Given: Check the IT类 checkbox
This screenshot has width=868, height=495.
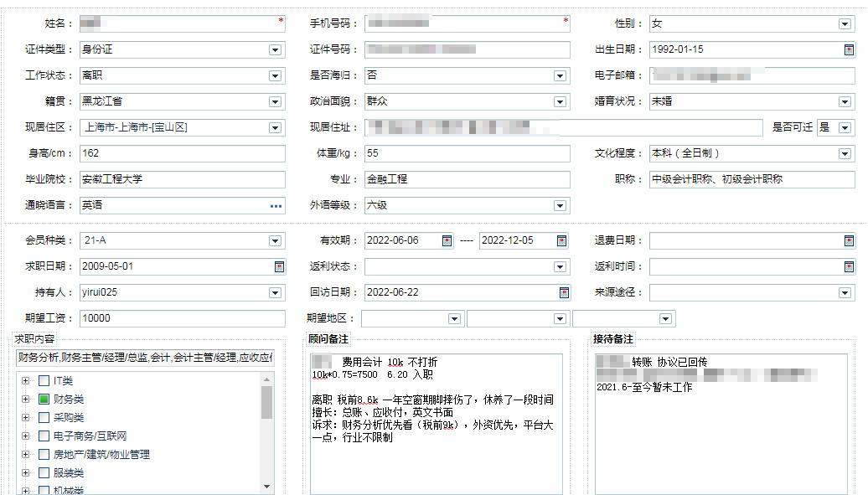Looking at the screenshot, I should click(44, 380).
